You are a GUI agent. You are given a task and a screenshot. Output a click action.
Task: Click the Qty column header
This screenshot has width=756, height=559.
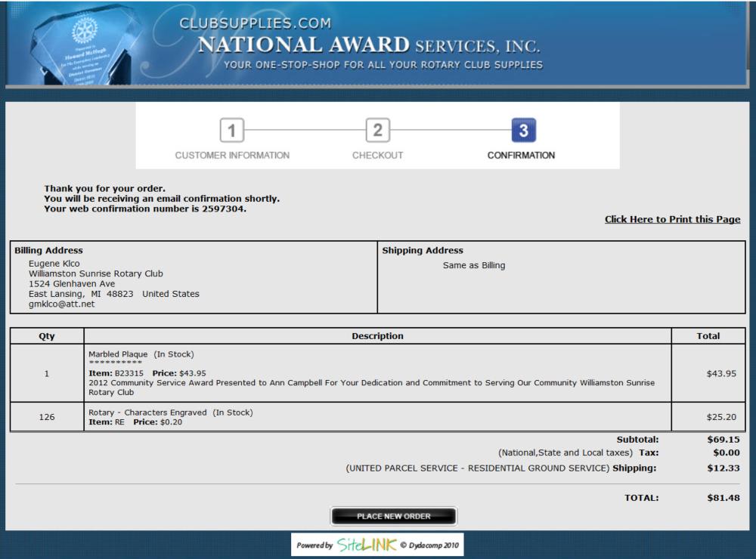click(47, 336)
